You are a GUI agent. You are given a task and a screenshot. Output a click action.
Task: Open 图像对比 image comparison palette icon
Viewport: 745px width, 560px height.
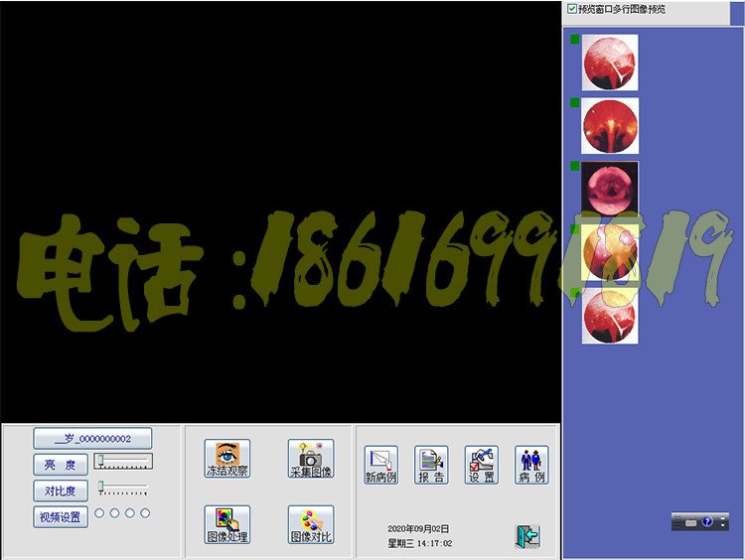point(311,524)
